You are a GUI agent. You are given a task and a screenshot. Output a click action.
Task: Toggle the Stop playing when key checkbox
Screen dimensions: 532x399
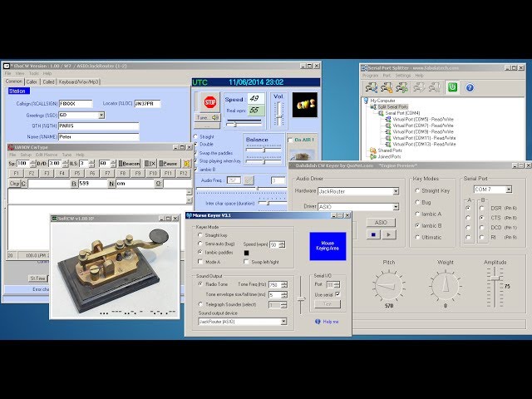coord(195,160)
